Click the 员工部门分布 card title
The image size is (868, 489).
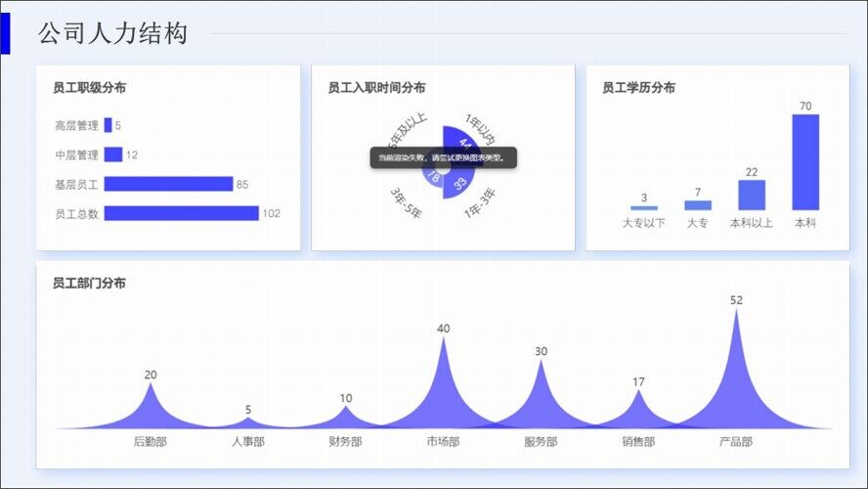pyautogui.click(x=89, y=283)
